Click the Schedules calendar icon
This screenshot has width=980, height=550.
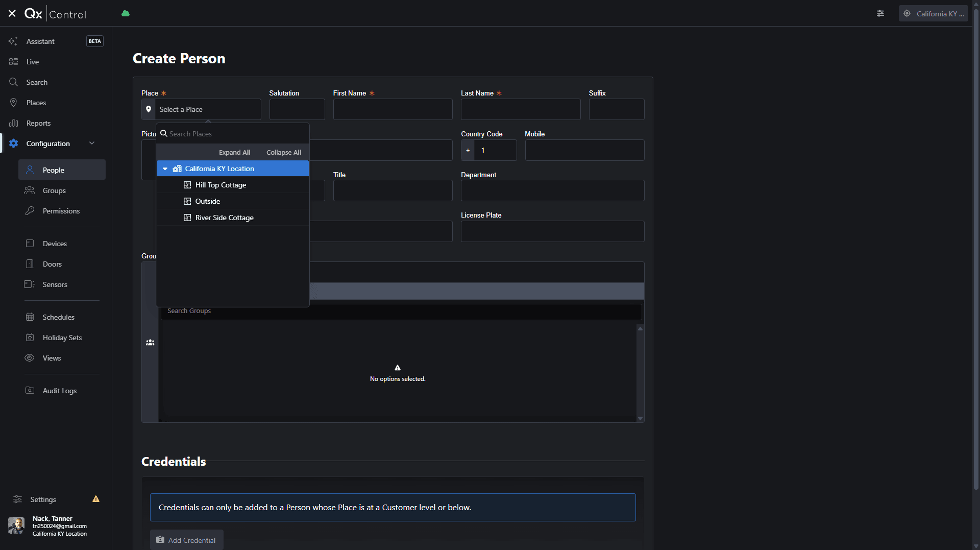coord(30,317)
